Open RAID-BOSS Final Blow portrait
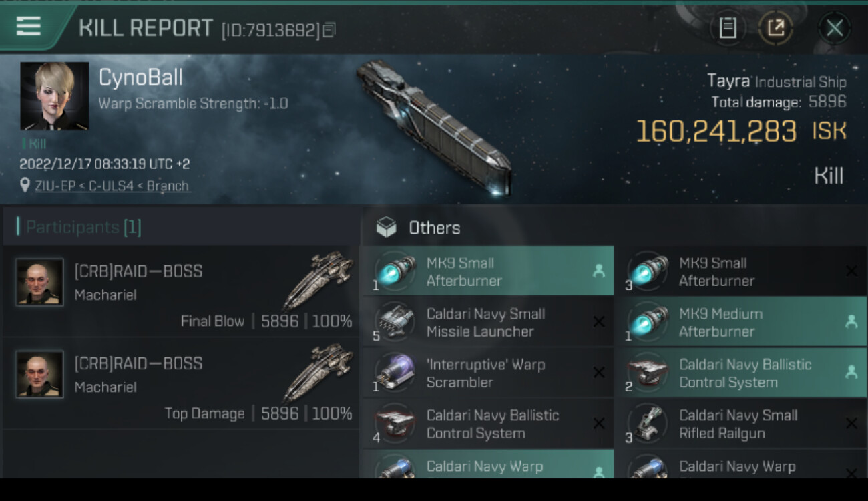868x501 pixels. pyautogui.click(x=40, y=282)
